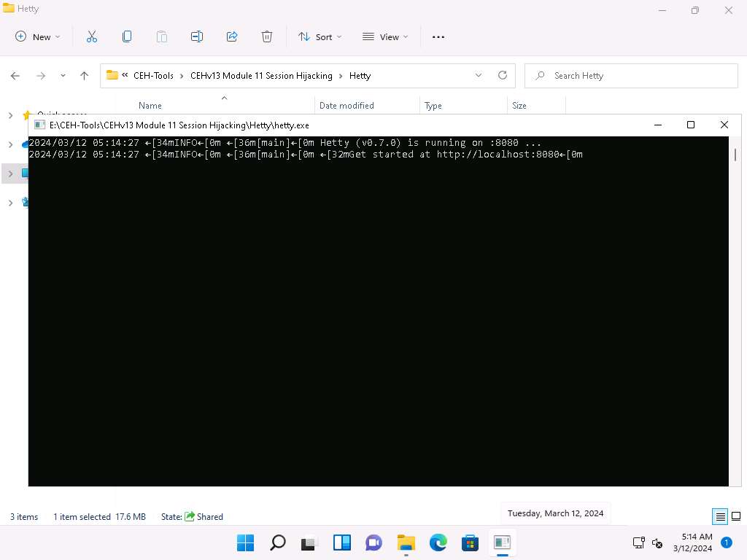This screenshot has width=747, height=560.
Task: Open the See more ellipsis menu
Action: click(438, 36)
